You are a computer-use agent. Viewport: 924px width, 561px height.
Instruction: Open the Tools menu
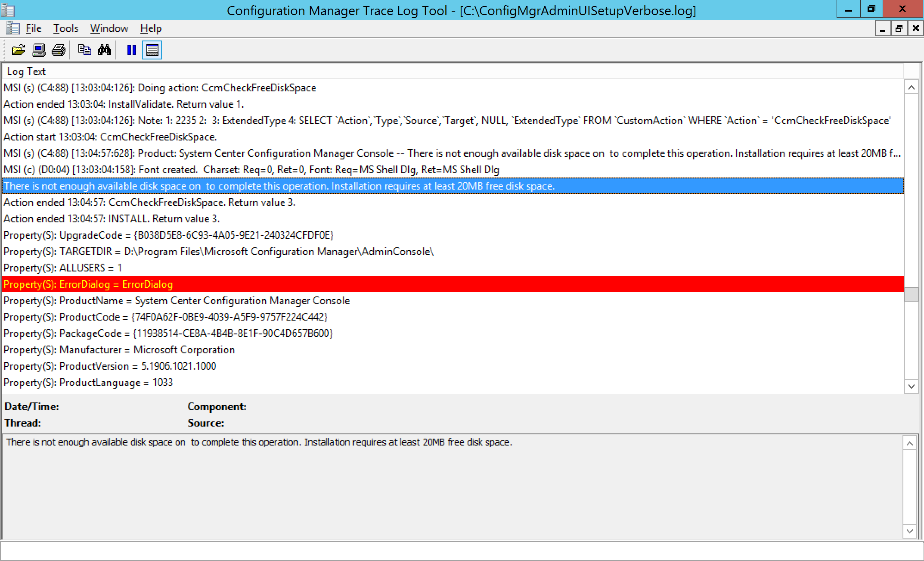point(65,28)
